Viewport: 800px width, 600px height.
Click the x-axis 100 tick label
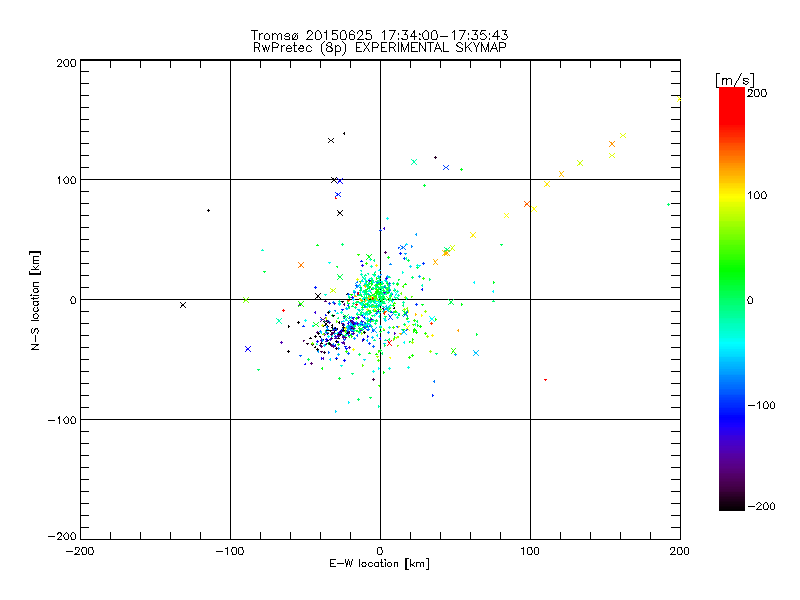(529, 551)
